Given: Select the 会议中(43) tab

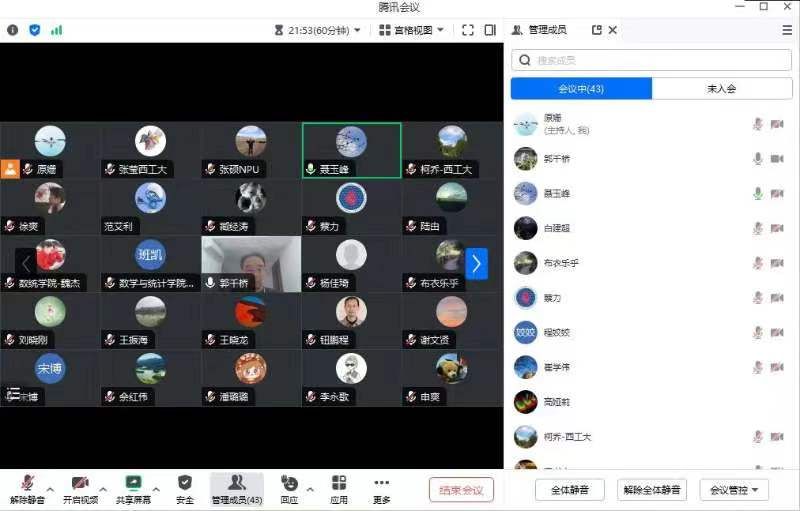Looking at the screenshot, I should [581, 89].
